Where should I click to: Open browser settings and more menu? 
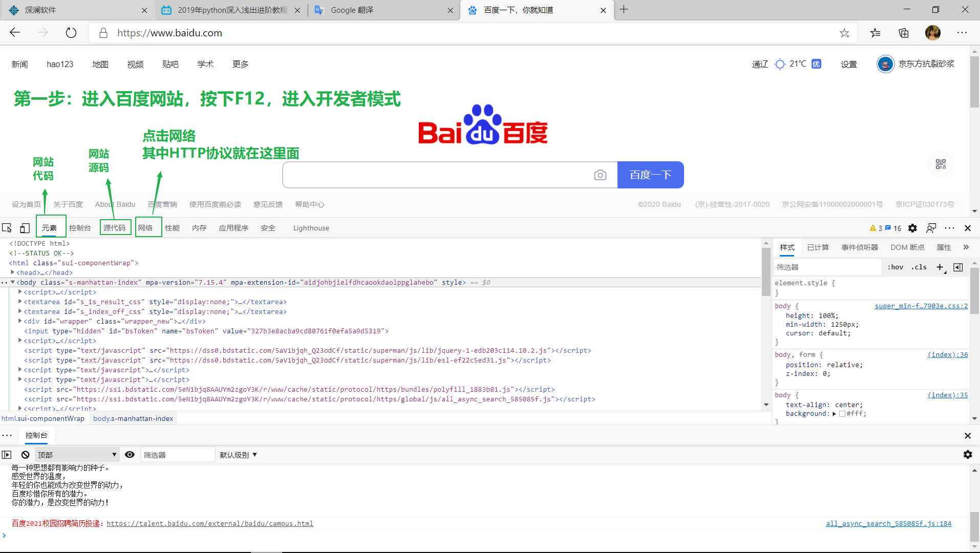coord(962,33)
